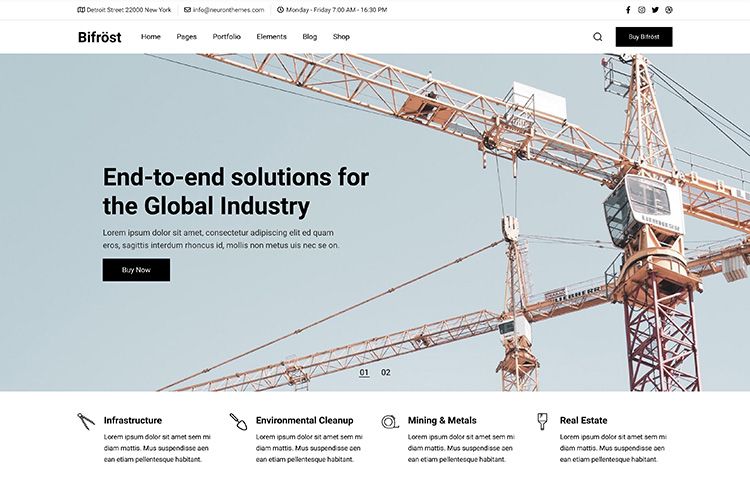The width and height of the screenshot is (750, 485).
Task: Visit the Twitter profile icon
Action: (655, 10)
